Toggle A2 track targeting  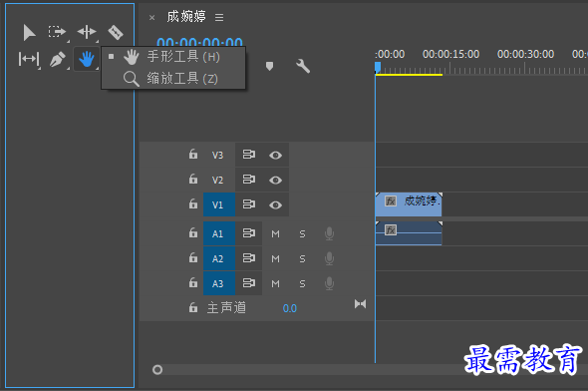click(x=219, y=258)
